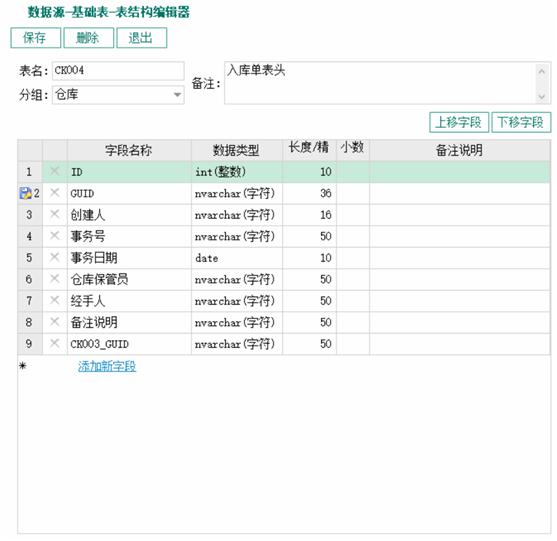Click the 添加新字段 link
The image size is (557, 541).
tap(107, 366)
